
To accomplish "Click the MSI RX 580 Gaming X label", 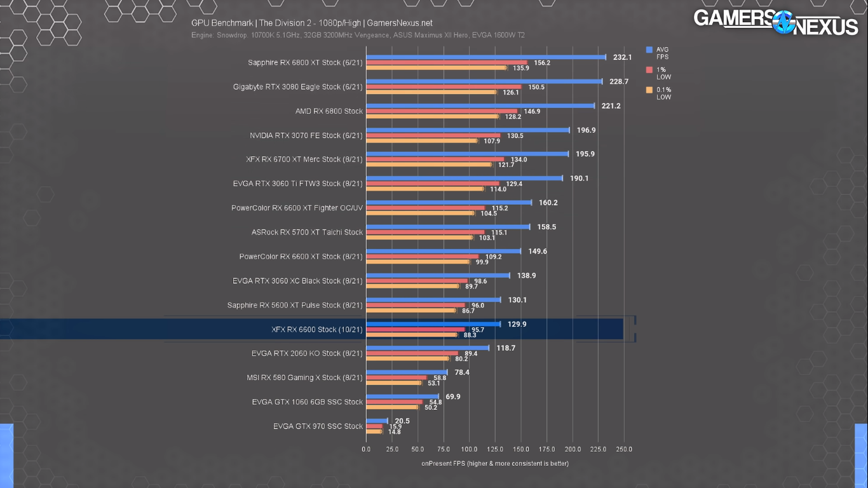I will point(305,377).
